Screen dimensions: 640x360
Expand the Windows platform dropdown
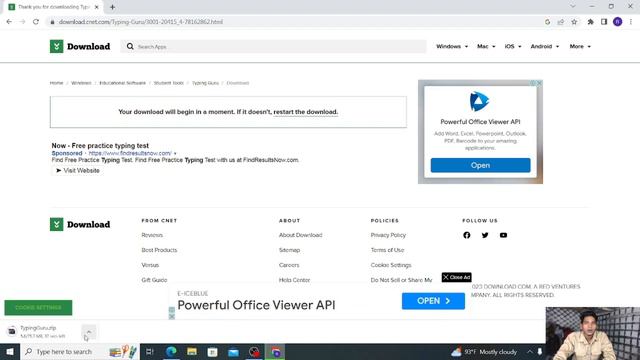452,47
